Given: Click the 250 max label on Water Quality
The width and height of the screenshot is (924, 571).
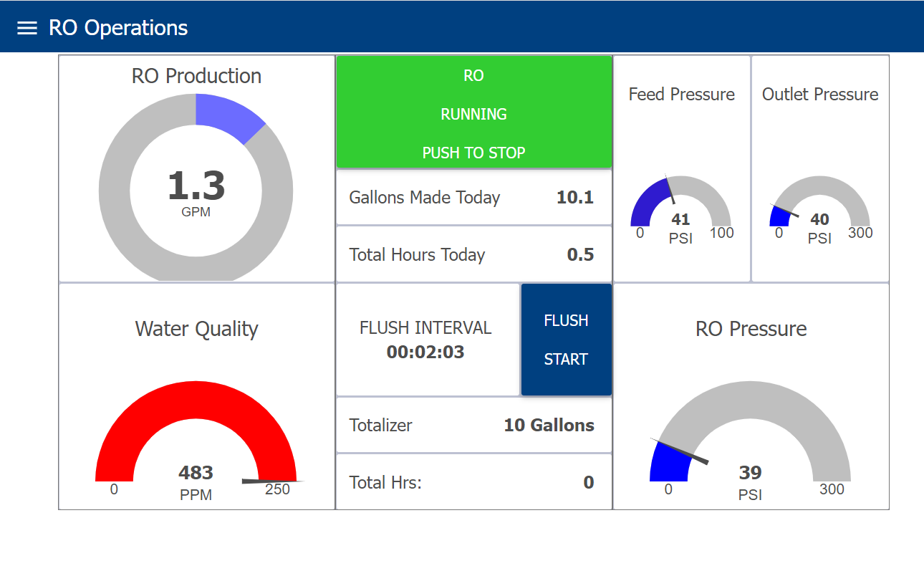Looking at the screenshot, I should [277, 490].
